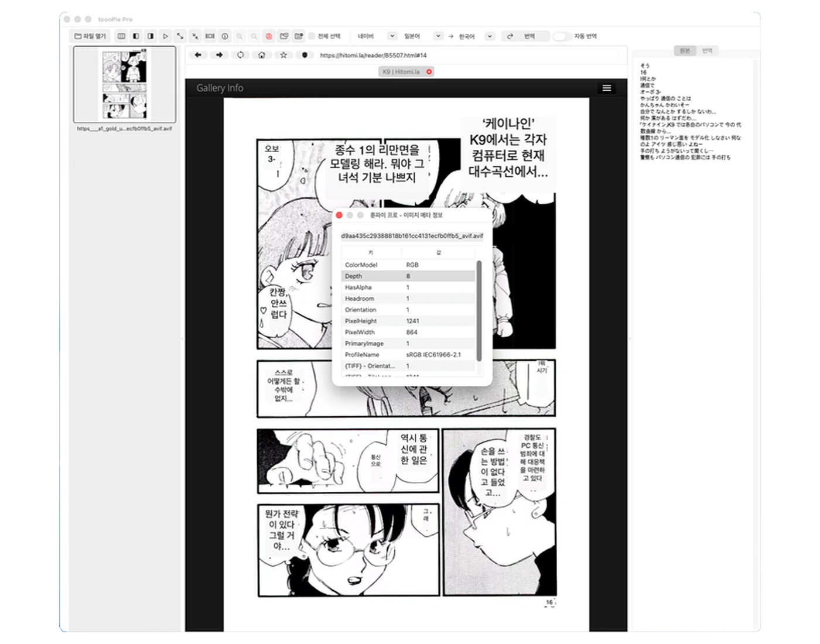Select the PixelHeight row

tap(408, 321)
